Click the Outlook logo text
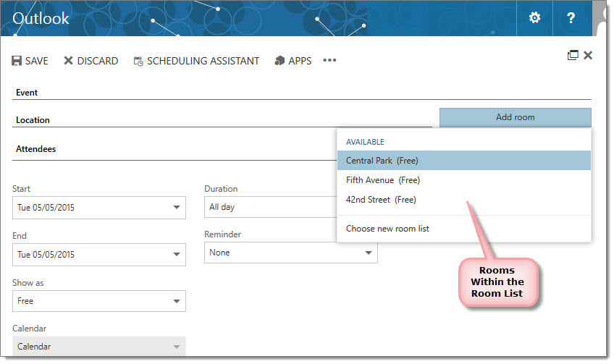 (41, 18)
